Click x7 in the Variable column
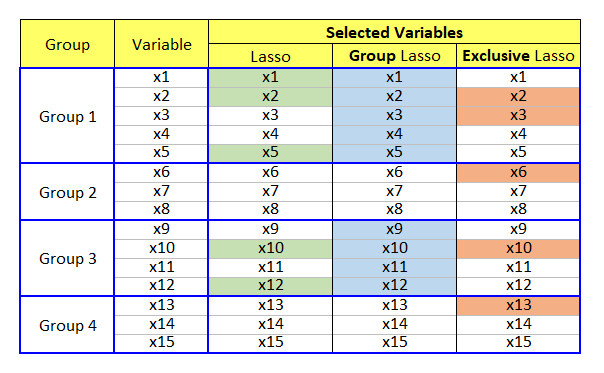Image resolution: width=604 pixels, height=373 pixels. (x=161, y=192)
